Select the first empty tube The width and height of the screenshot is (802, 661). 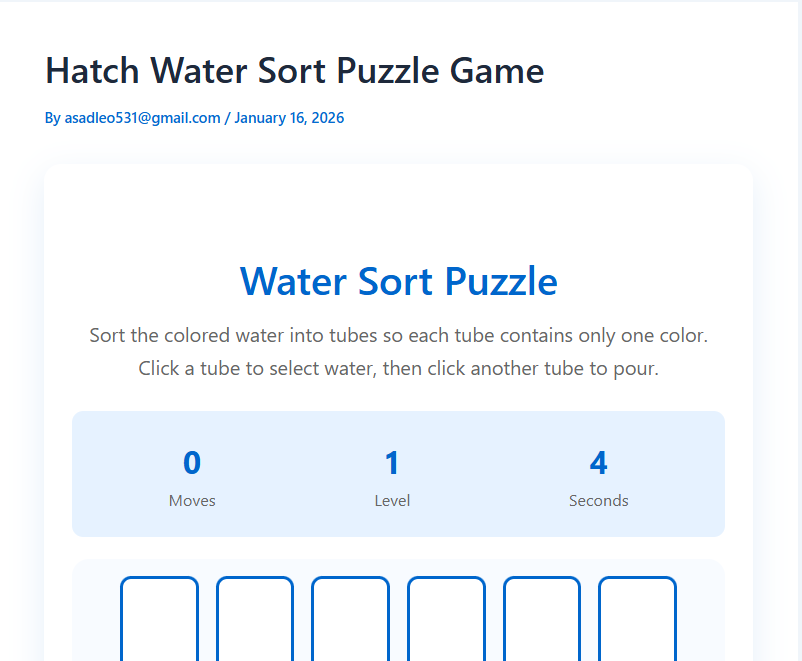[159, 618]
